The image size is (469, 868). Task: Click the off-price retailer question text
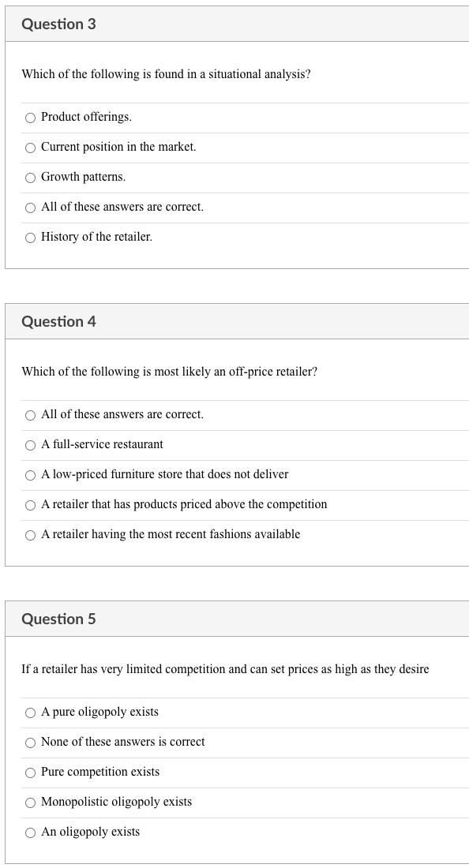(x=170, y=372)
